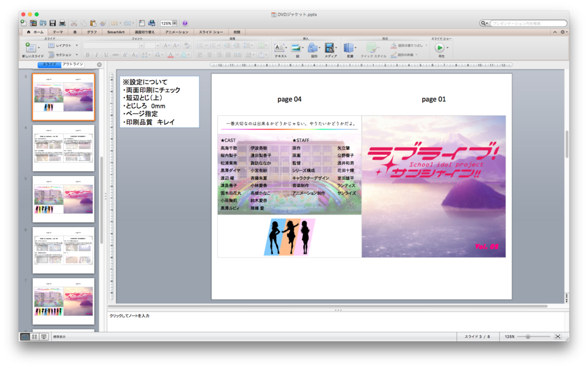Click the green 再生 play button
588x368 pixels.
[x=439, y=48]
